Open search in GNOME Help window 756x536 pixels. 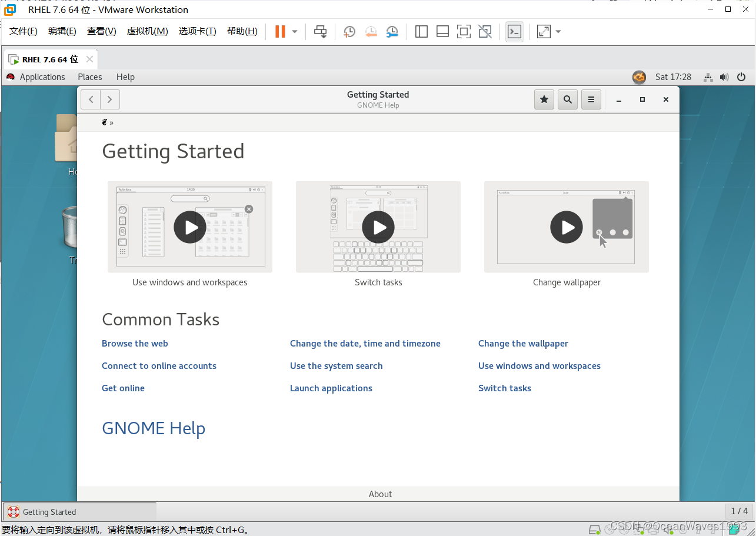568,99
